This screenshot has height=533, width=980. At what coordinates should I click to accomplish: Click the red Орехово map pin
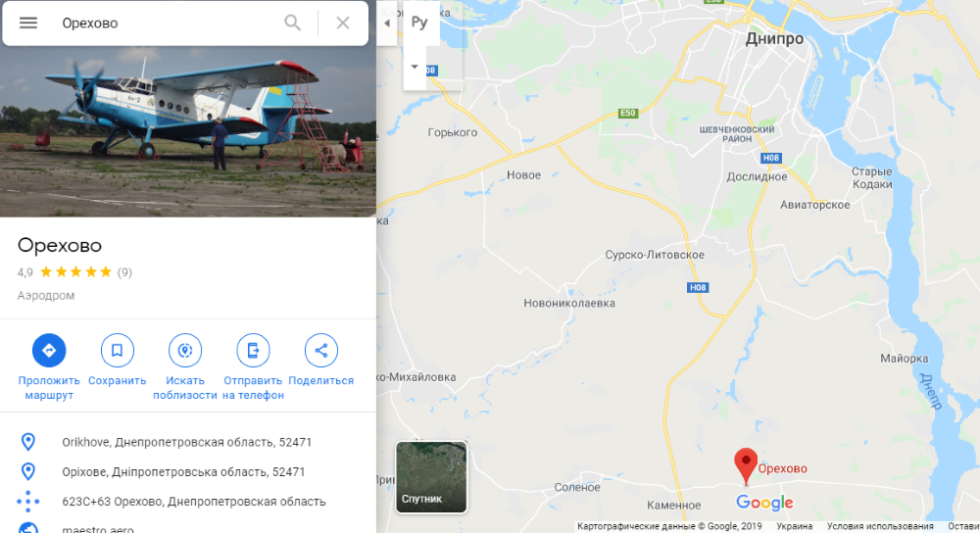pyautogui.click(x=746, y=466)
